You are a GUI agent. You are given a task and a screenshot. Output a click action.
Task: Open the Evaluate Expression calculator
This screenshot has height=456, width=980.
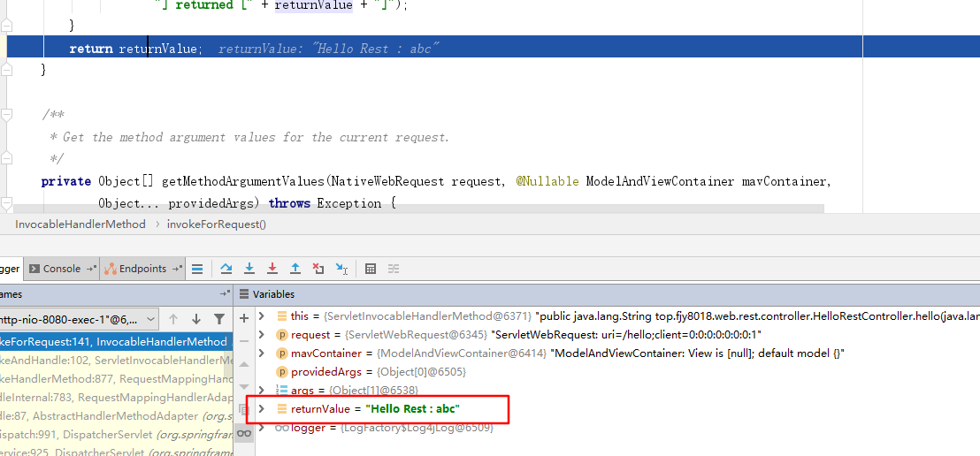(x=371, y=269)
